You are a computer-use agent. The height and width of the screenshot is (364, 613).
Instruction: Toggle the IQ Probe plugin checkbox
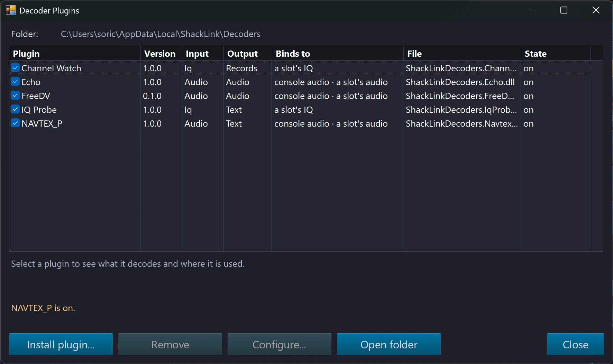pos(15,109)
